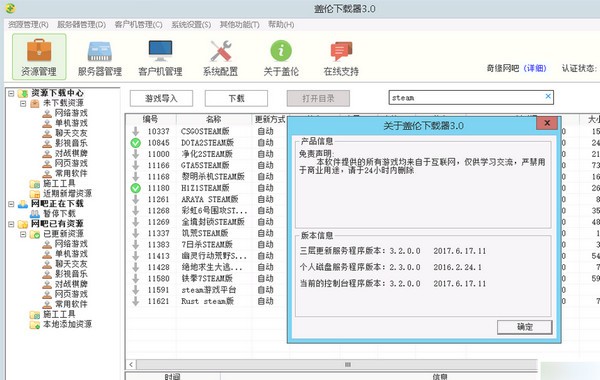Open the 资源管理(R) menu

(28, 24)
